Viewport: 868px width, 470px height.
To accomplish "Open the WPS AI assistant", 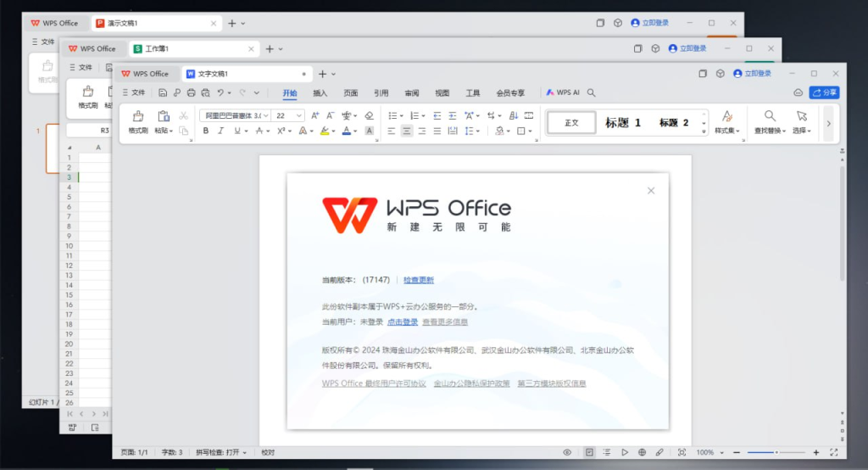I will point(563,92).
